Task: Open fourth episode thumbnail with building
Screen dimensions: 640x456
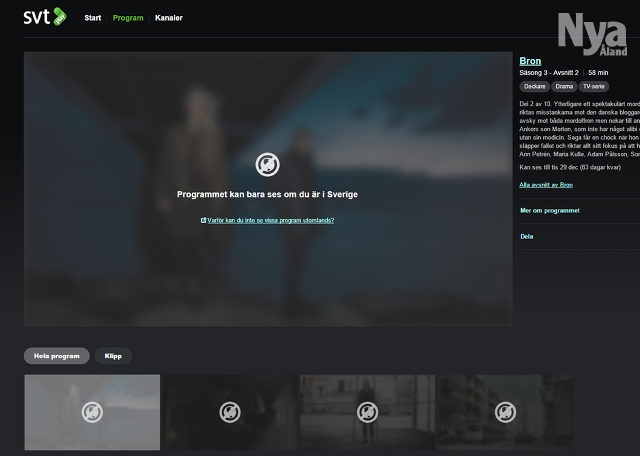Action: [x=505, y=412]
